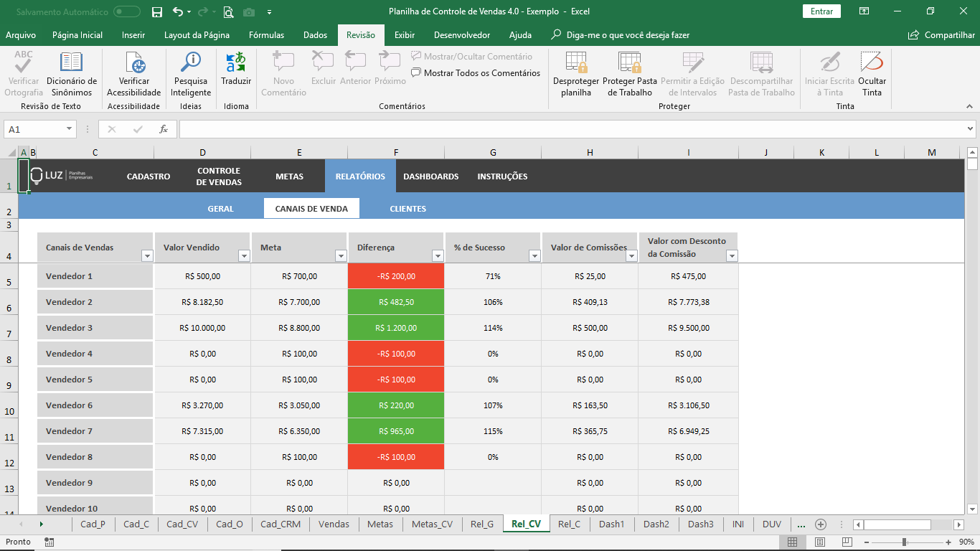980x551 pixels.
Task: Click zoom in plus button
Action: tap(948, 542)
